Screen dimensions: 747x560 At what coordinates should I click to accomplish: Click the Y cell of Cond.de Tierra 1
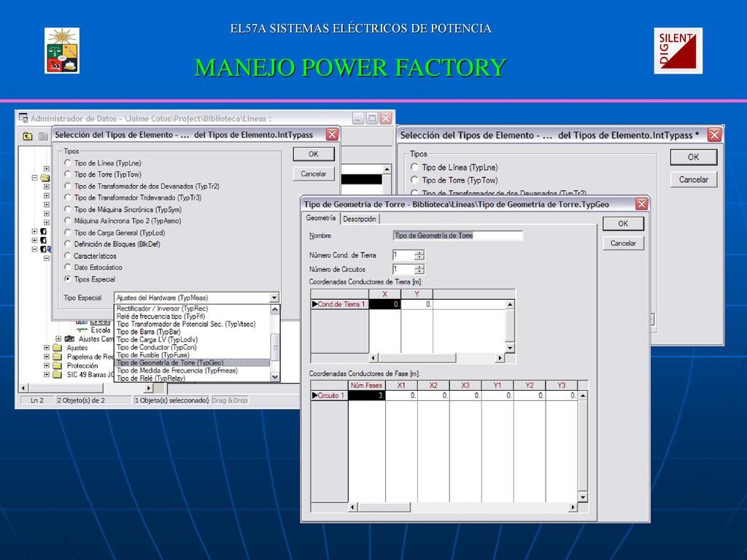(x=417, y=304)
